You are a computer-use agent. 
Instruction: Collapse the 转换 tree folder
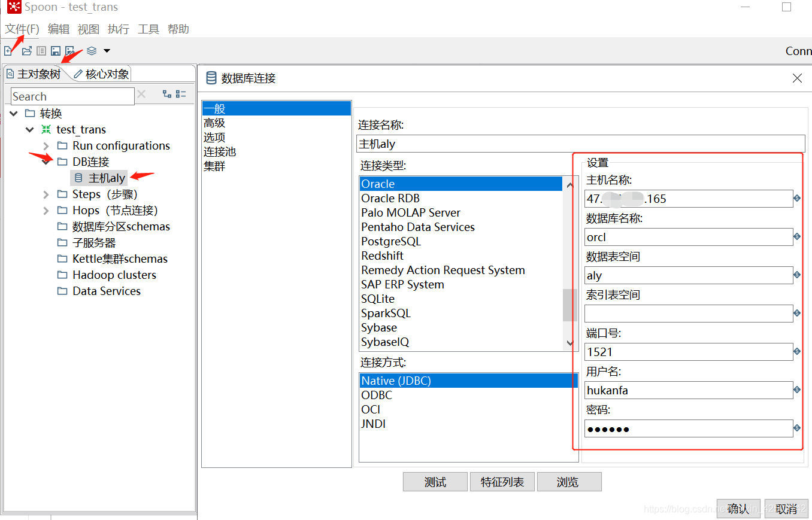coord(14,113)
